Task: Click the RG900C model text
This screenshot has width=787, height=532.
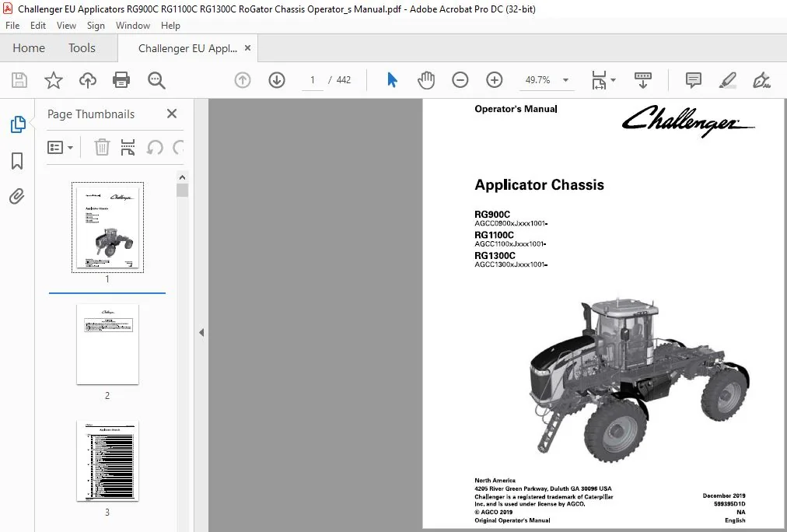Action: (x=491, y=215)
